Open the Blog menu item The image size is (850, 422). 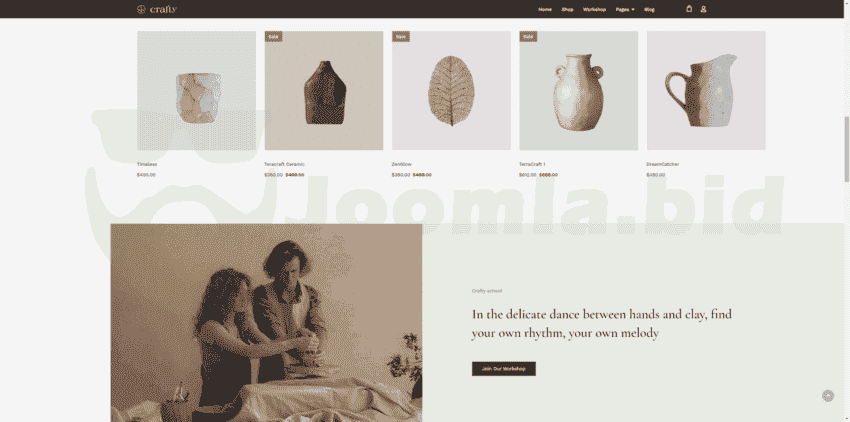[649, 9]
